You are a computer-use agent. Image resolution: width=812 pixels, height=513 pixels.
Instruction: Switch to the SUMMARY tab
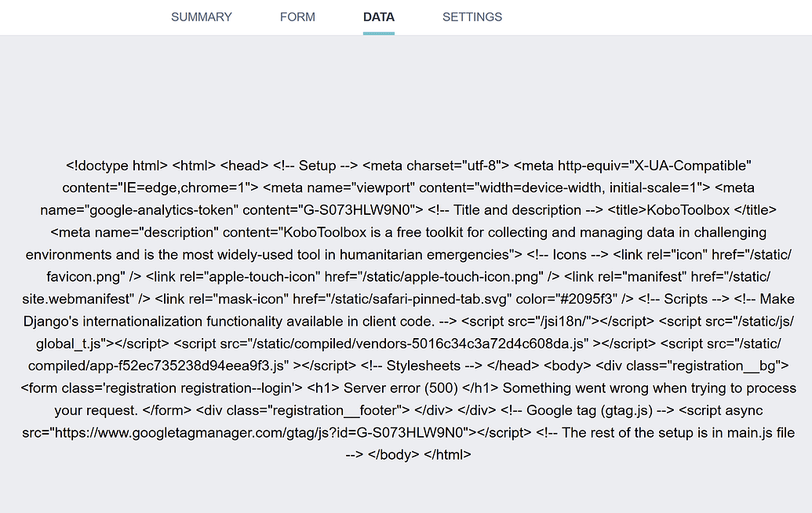pos(201,16)
